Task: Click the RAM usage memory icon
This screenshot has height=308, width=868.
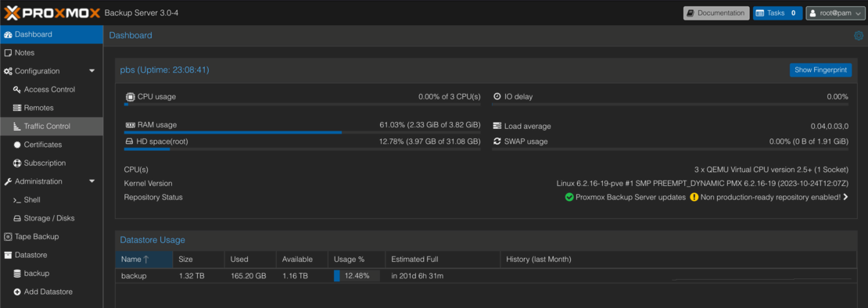Action: pyautogui.click(x=130, y=125)
